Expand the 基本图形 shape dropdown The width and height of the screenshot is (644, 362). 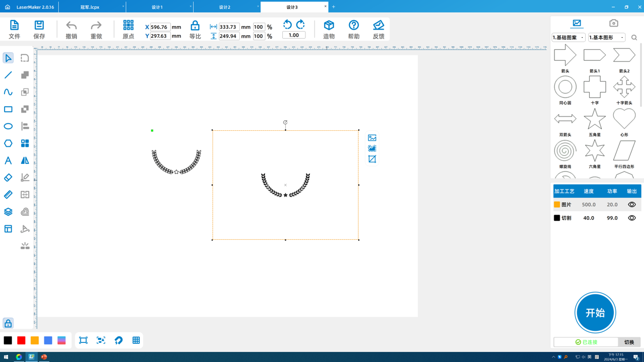(x=606, y=38)
